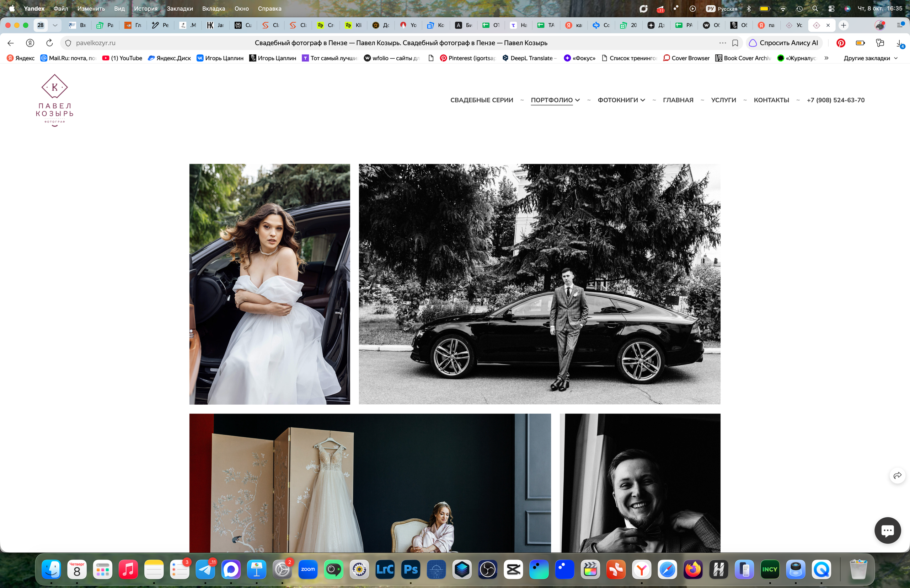Click the phone number +7 (908) 524-63-70
Viewport: 910px width, 588px height.
(x=835, y=100)
